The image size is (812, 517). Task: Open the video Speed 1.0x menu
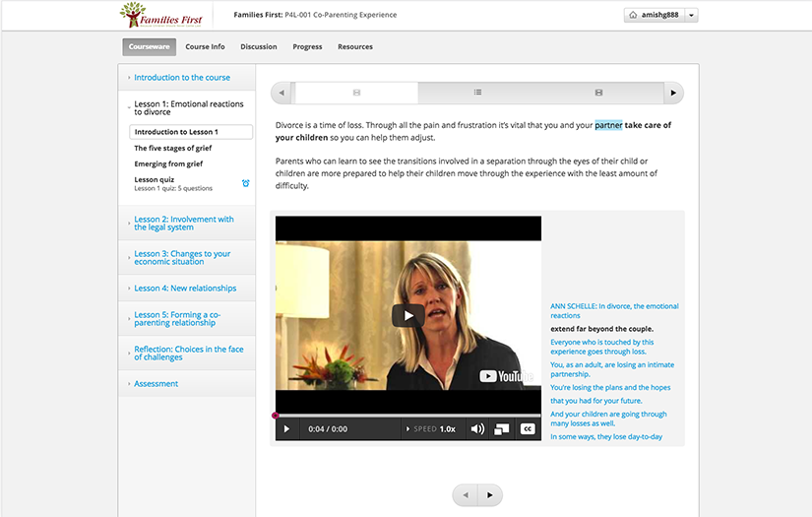(x=431, y=429)
